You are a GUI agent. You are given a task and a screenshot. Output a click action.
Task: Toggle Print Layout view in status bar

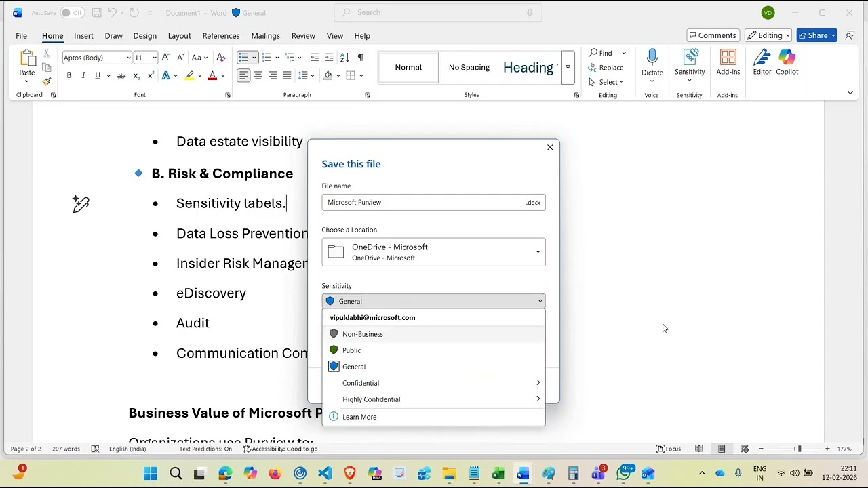[722, 449]
